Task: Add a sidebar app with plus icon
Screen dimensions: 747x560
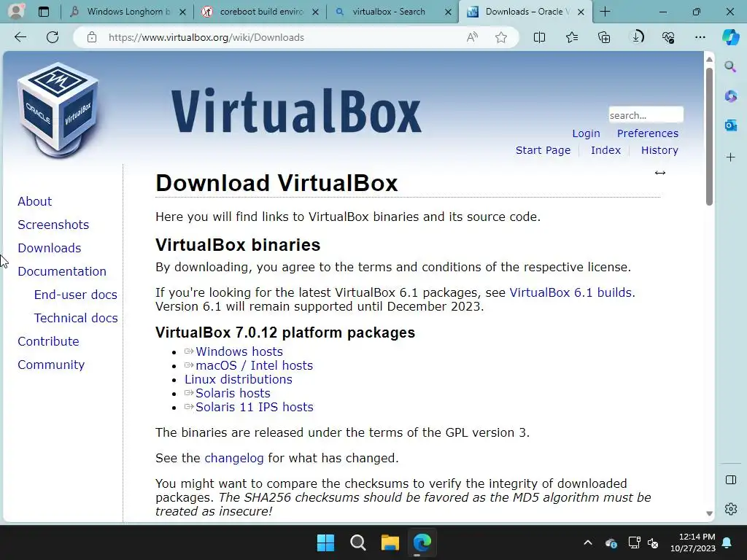Action: [731, 157]
